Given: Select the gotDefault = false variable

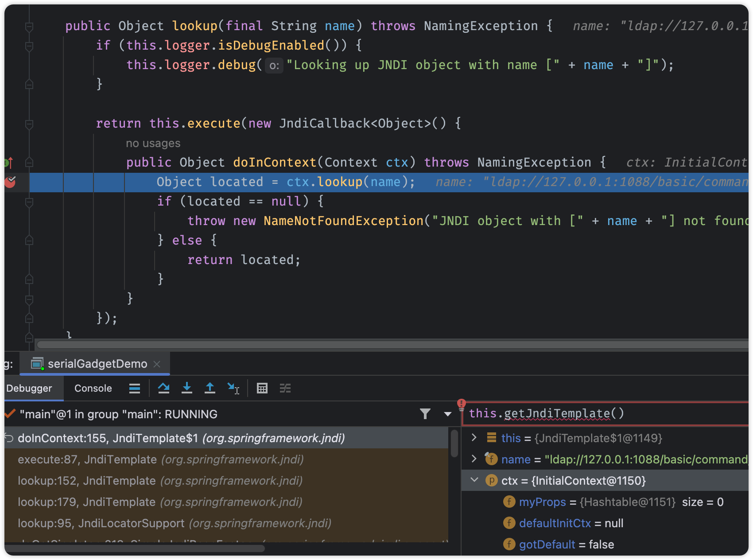Looking at the screenshot, I should (x=605, y=544).
